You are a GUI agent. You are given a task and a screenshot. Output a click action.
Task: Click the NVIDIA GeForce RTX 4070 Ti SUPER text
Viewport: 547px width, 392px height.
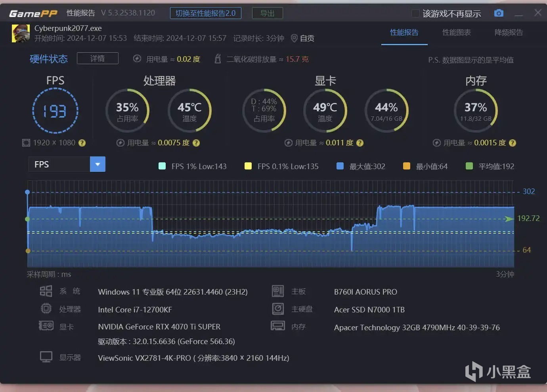coord(159,327)
